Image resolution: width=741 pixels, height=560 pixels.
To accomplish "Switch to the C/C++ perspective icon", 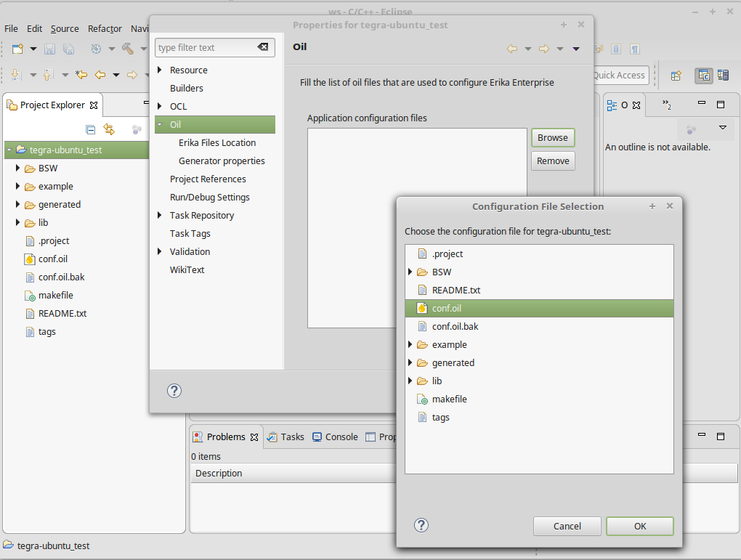I will [x=704, y=75].
